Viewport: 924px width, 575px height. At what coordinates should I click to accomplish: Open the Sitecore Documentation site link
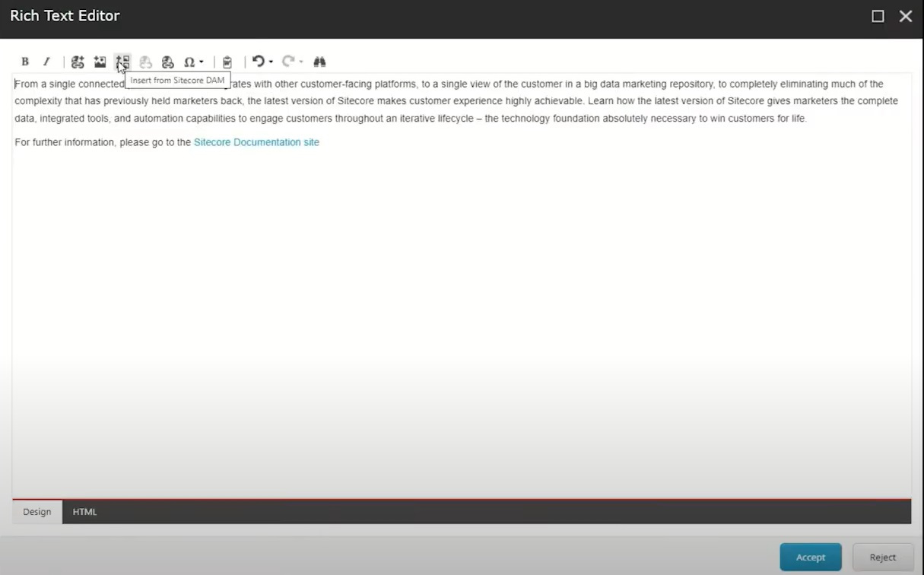(256, 142)
